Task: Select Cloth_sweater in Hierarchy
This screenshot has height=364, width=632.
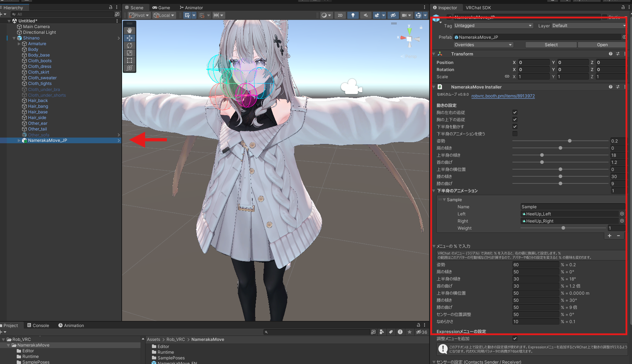Action: [42, 78]
